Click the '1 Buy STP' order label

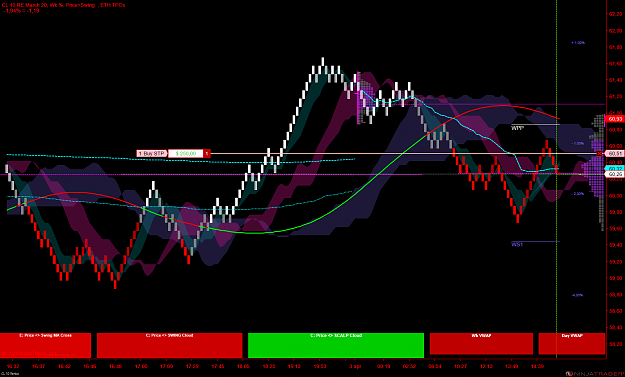(151, 153)
